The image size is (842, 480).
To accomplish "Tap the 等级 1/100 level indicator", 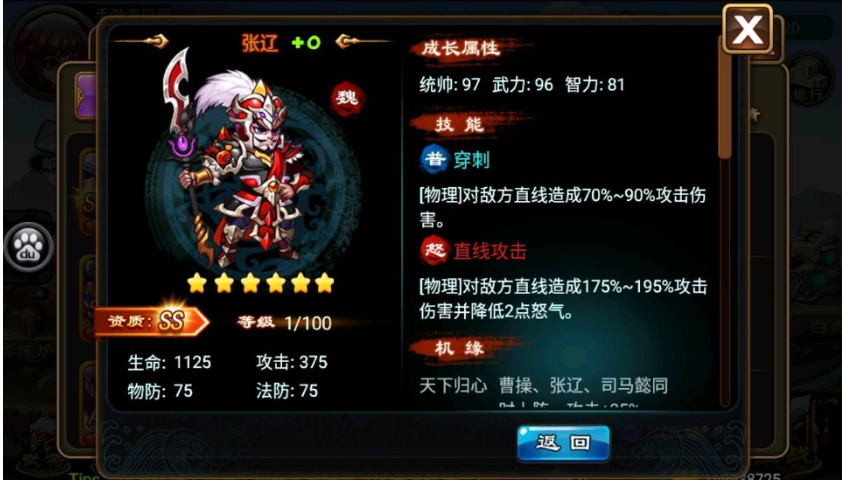I will [285, 323].
